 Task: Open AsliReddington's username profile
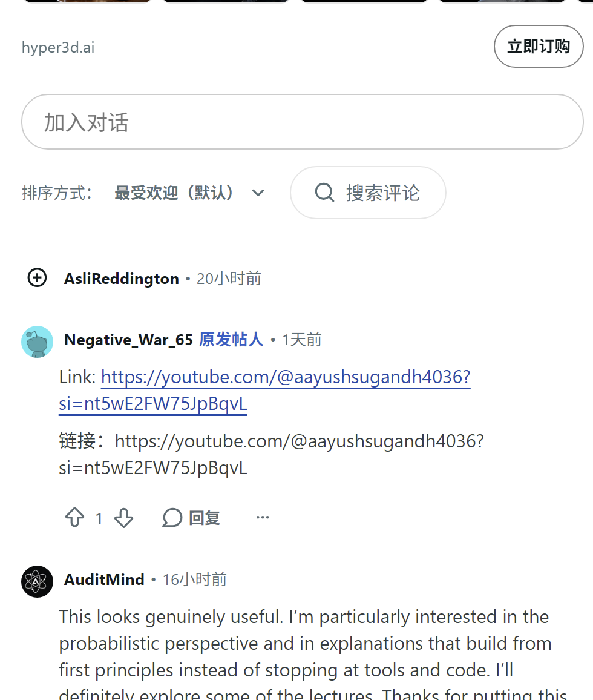tap(122, 279)
